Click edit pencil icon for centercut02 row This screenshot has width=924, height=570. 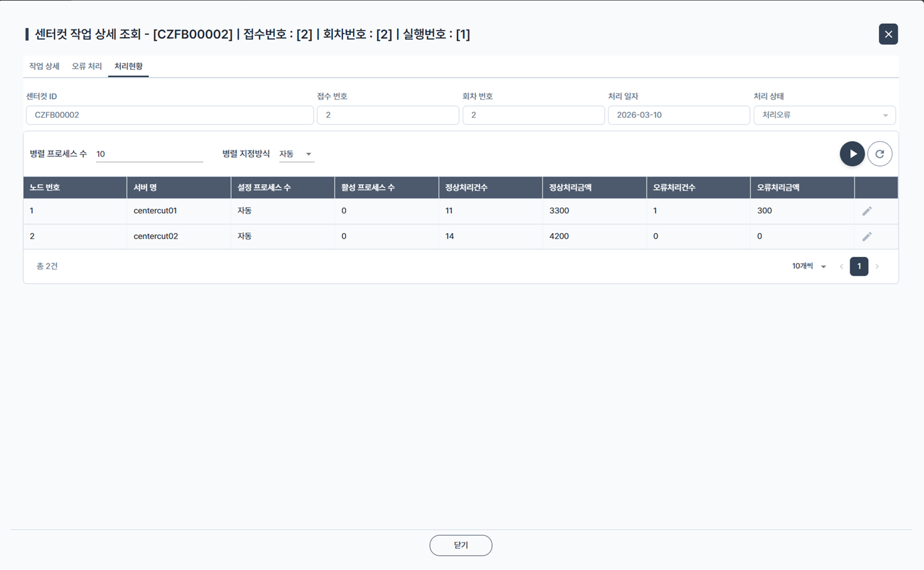867,237
